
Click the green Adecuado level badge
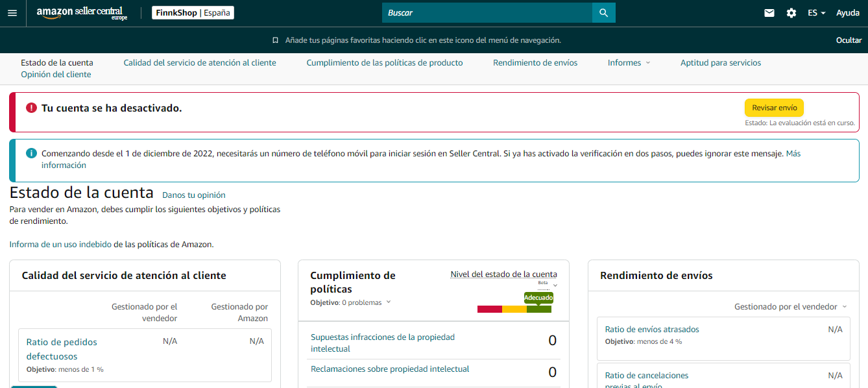click(538, 298)
